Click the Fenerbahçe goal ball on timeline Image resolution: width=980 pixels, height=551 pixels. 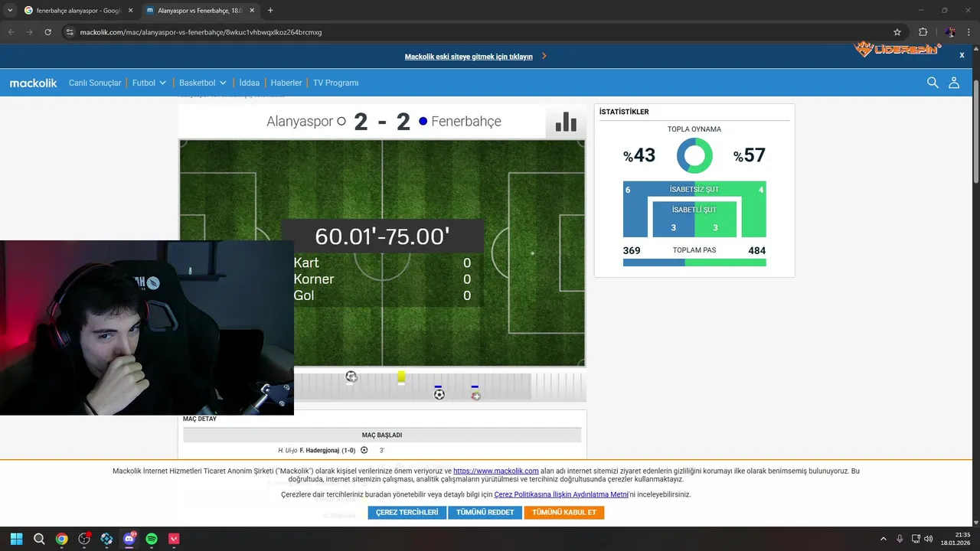[439, 395]
